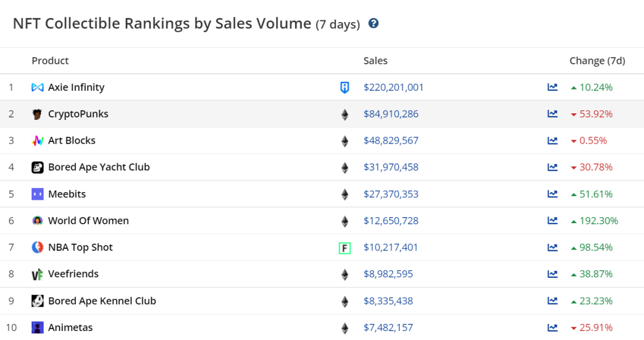This screenshot has height=340, width=644.
Task: Click the Product column header
Action: click(x=50, y=61)
